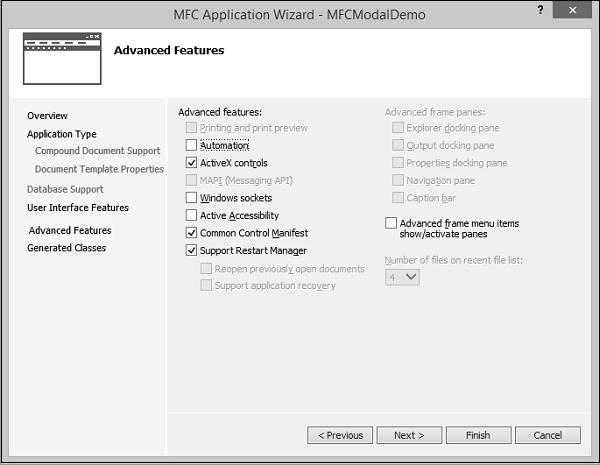Click MAPI (Messaging API) checkbox
Screen dimensions: 600x465
pyautogui.click(x=191, y=180)
